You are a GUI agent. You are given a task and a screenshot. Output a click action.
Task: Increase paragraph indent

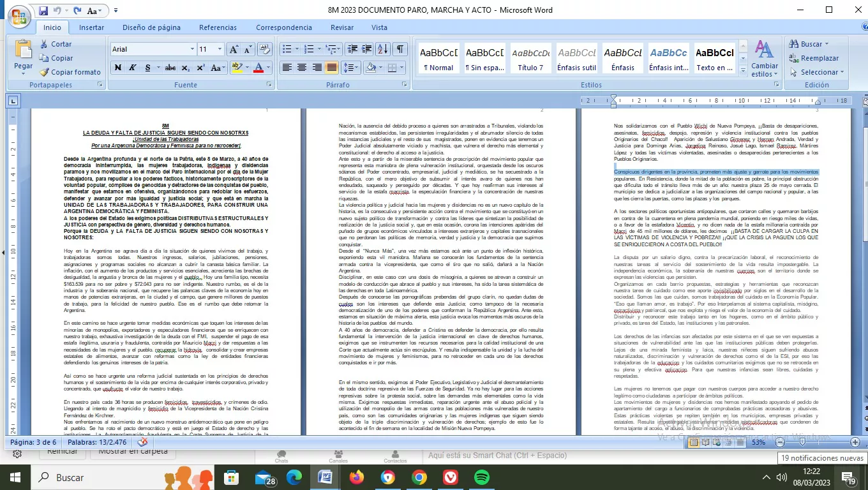(368, 49)
